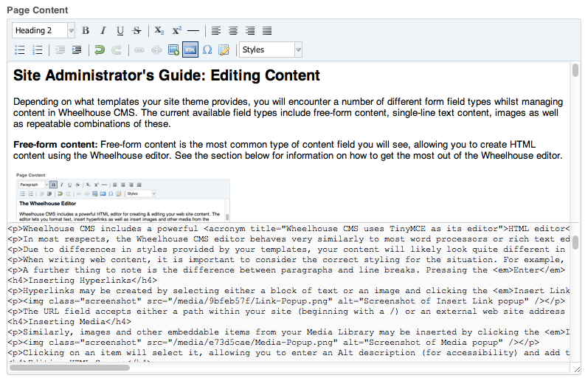Viewport: 588px width, 381px height.
Task: Remove the hyperlink
Action: point(156,49)
